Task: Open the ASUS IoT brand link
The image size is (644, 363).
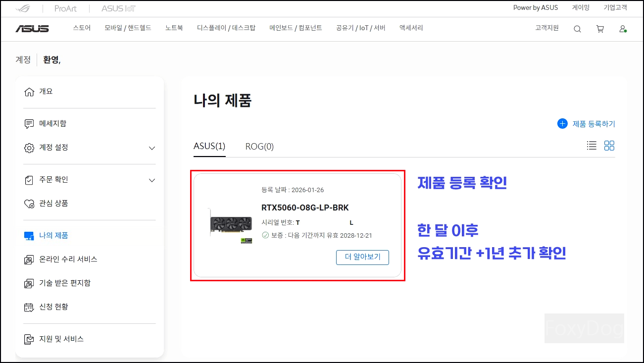Action: pyautogui.click(x=118, y=8)
